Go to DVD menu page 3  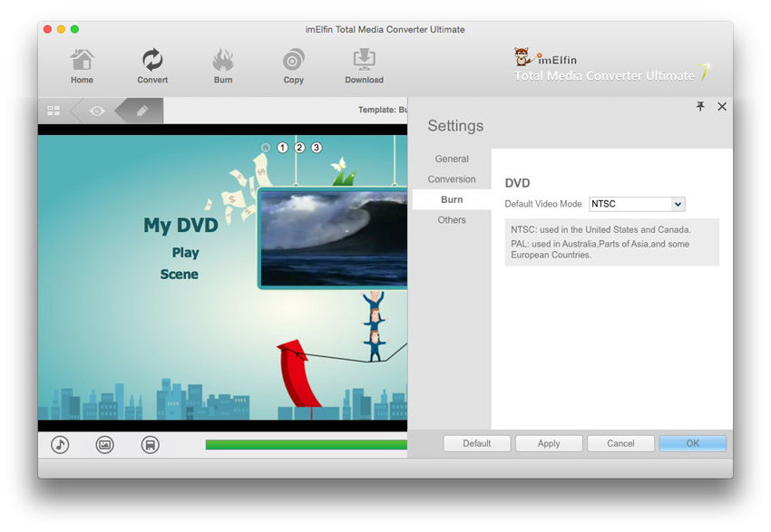317,148
